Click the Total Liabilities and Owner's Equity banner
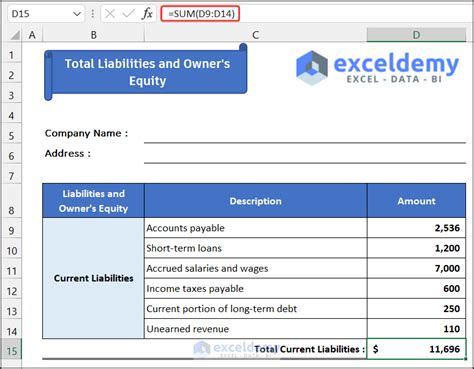The image size is (474, 369). pos(146,72)
